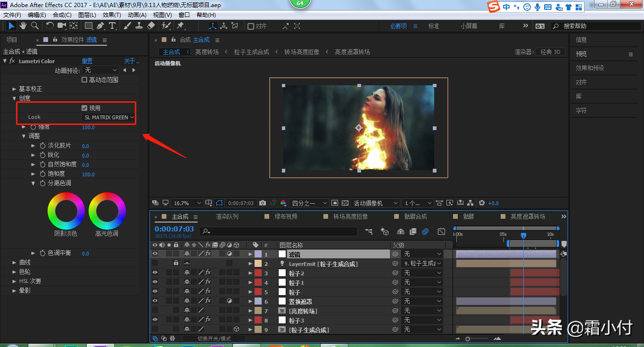Screen dimensions: 644x347
Task: Toggle the high dynamic range checkbox
Action: click(x=84, y=80)
